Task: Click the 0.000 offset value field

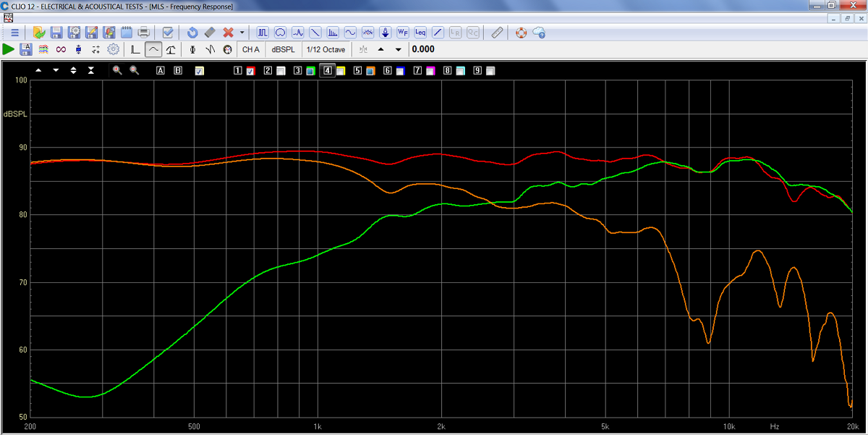Action: click(x=423, y=49)
